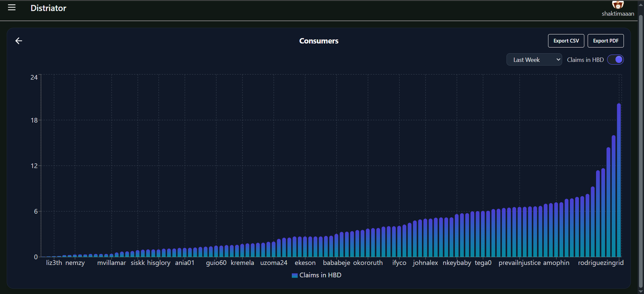Click the Claims in HBD legend square
Screen dimensions: 644x294
click(x=294, y=276)
